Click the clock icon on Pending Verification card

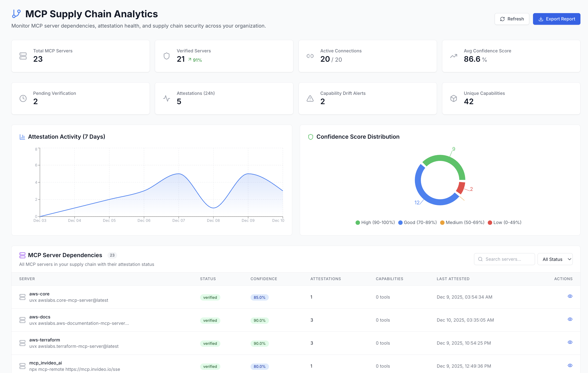[x=23, y=98]
